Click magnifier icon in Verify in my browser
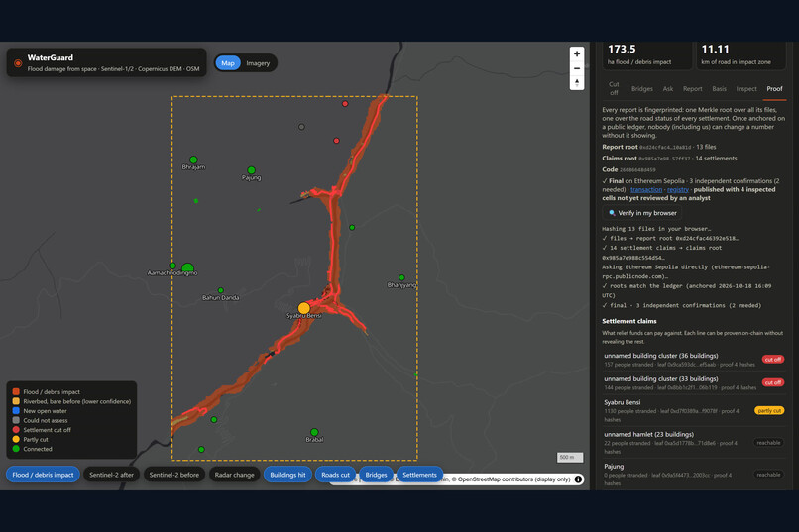The image size is (799, 532). click(x=612, y=213)
